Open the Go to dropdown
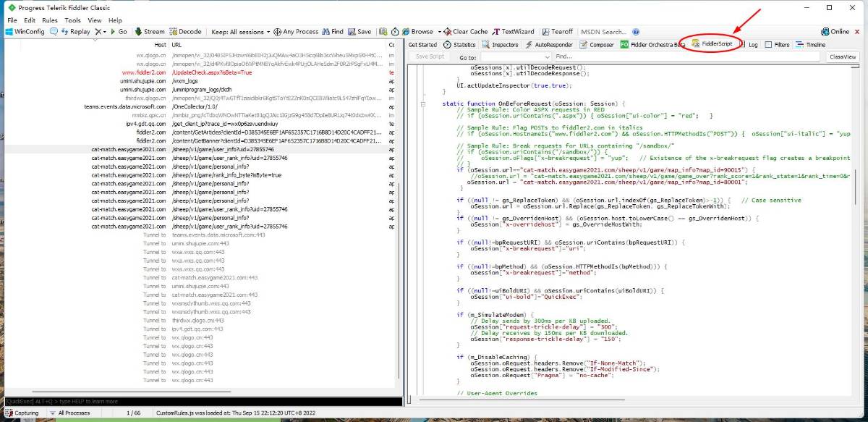The height and width of the screenshot is (422, 868). click(x=514, y=56)
